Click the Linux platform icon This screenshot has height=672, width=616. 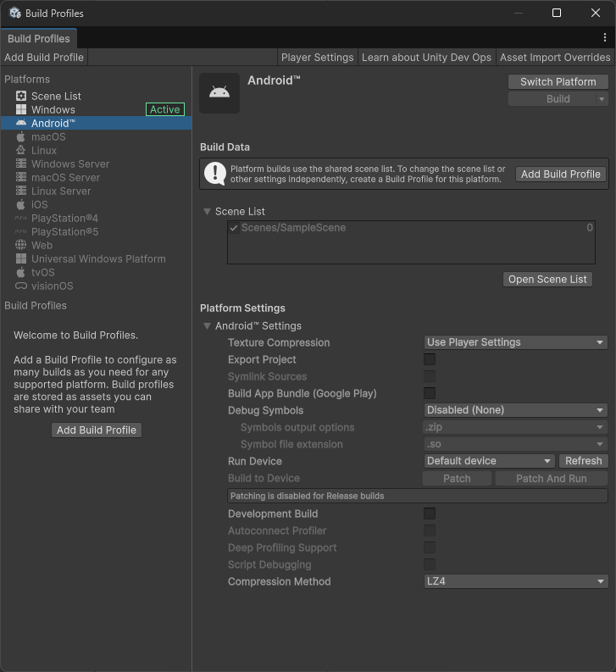pyautogui.click(x=21, y=150)
